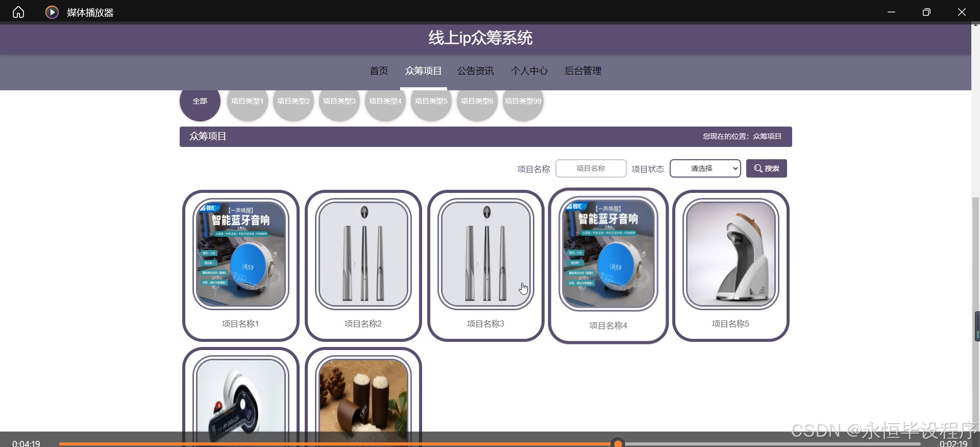The image size is (980, 447).
Task: Click the 项目名称1 title text
Action: (240, 324)
